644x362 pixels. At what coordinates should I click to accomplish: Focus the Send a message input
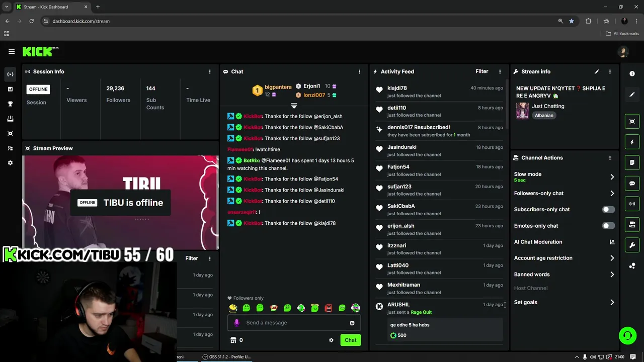click(294, 323)
